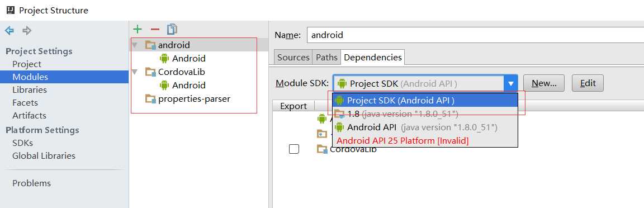644x208 pixels.
Task: Click the IntelliJ icon in title bar
Action: tap(11, 10)
